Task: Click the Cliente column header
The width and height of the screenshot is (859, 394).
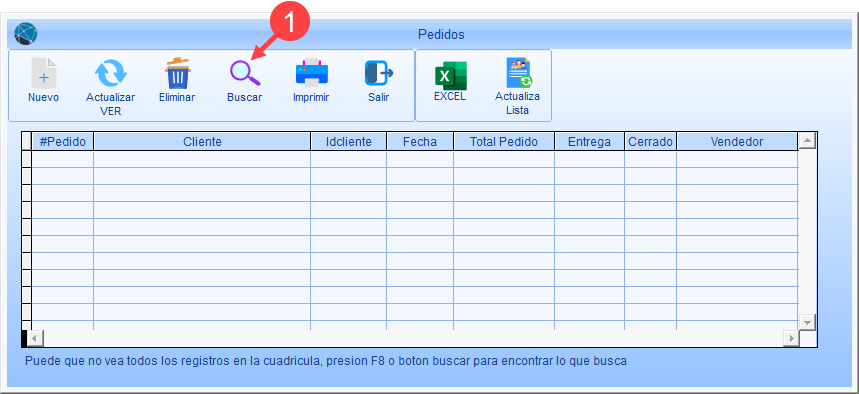Action: click(x=202, y=141)
